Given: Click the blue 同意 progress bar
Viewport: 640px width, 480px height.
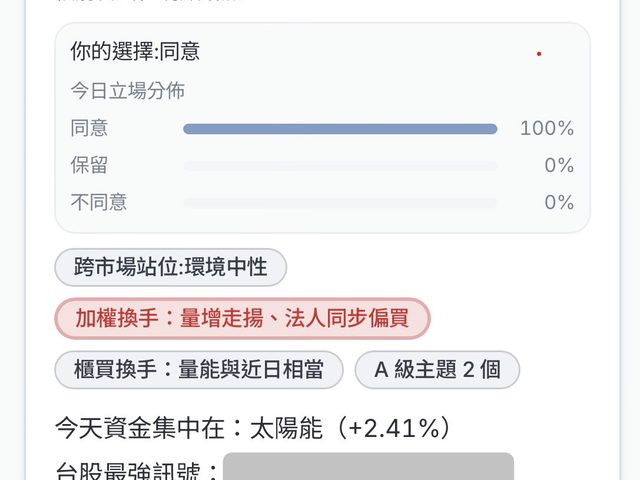Looking at the screenshot, I should [x=340, y=129].
